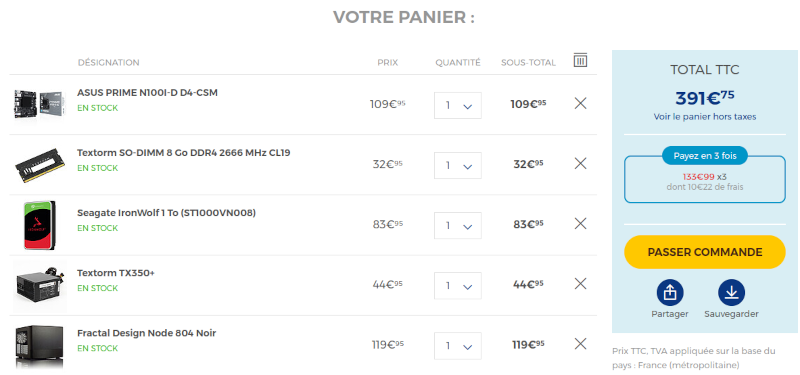Click the PASSER COMMANDE button
The image size is (800, 375).
(705, 252)
